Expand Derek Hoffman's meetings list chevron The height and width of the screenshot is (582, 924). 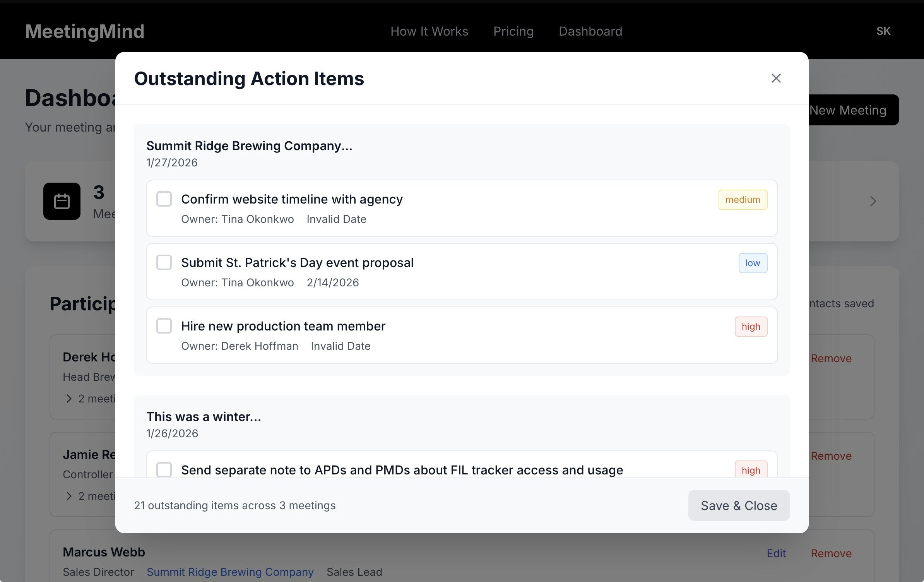(x=69, y=399)
